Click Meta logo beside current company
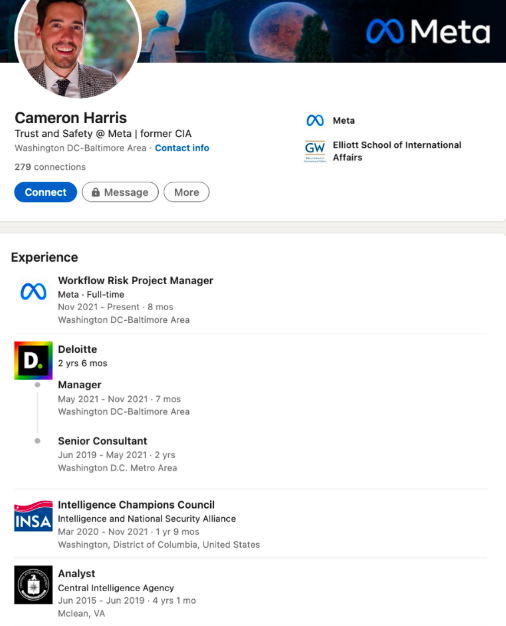This screenshot has width=506, height=626. click(315, 120)
